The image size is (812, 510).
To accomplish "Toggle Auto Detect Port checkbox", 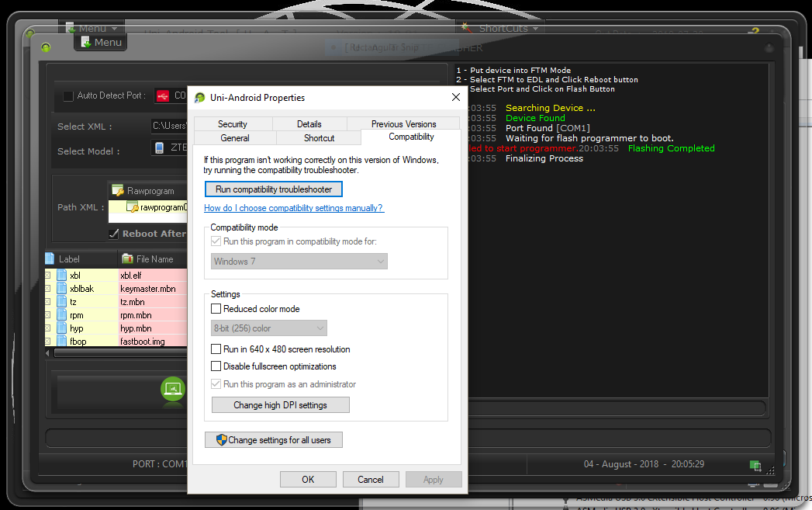I will pos(67,96).
